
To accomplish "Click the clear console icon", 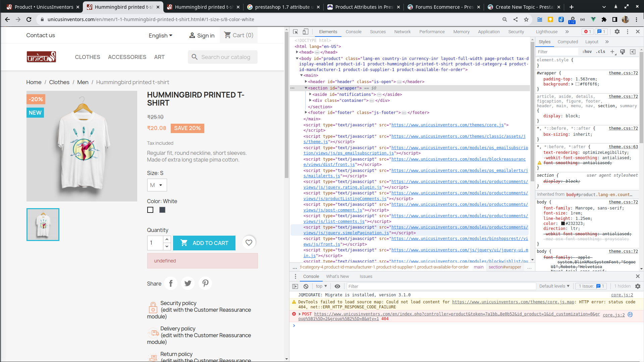I will coord(306,286).
